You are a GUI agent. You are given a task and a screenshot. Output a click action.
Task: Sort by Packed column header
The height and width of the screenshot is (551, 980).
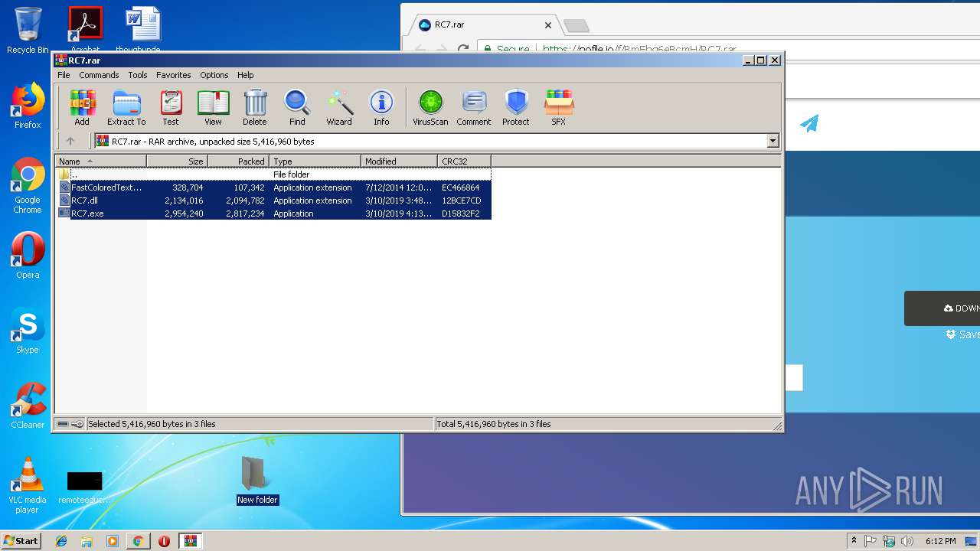coord(238,161)
